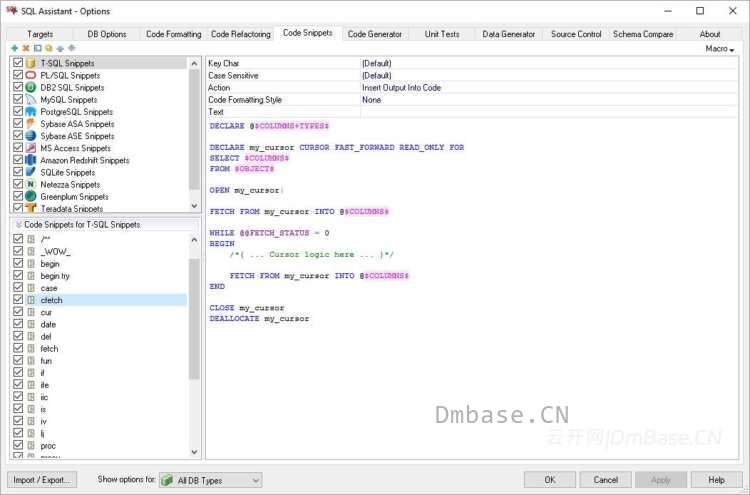Image resolution: width=750 pixels, height=495 pixels.
Task: Click the MS Access Snippets icon
Action: tap(31, 148)
